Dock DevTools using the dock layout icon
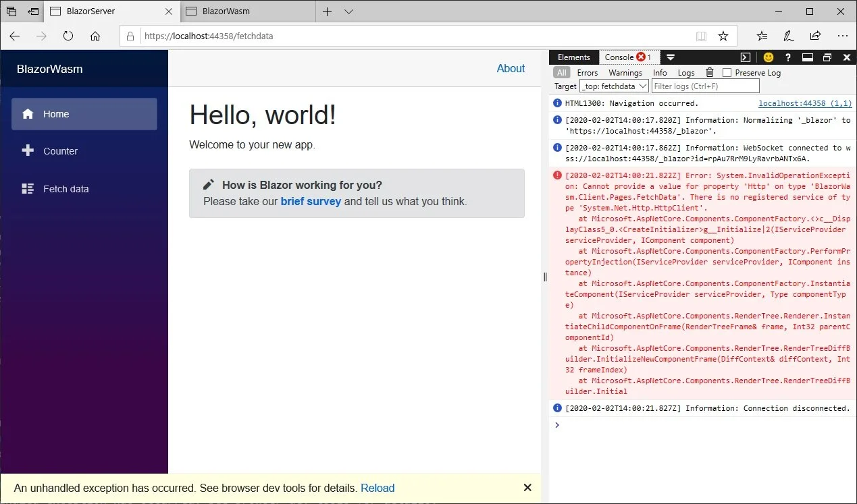 (x=807, y=57)
